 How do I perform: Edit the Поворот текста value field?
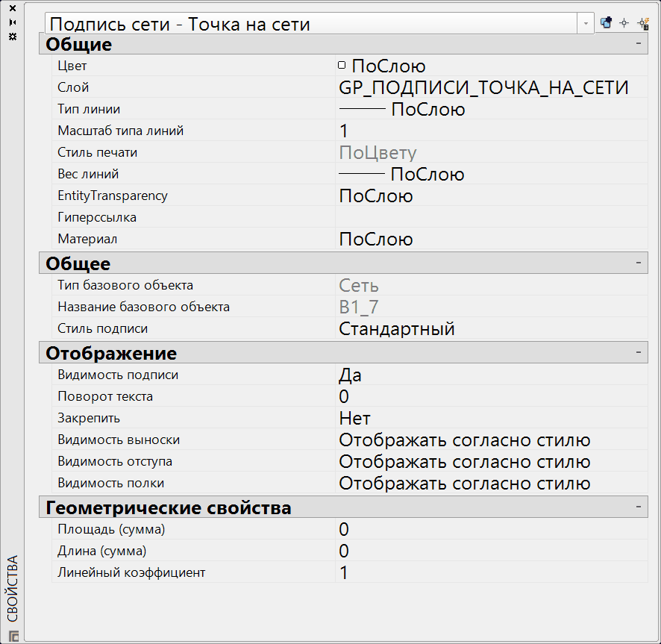tap(448, 397)
